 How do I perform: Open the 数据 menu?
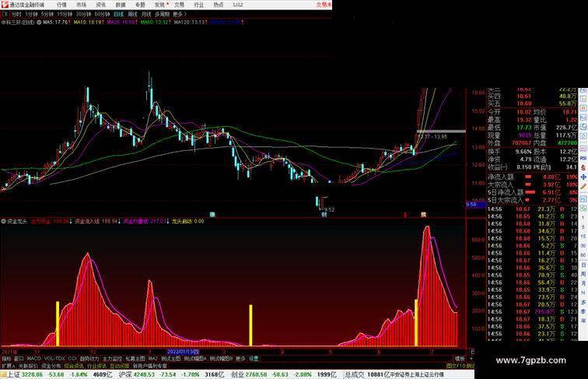(121, 5)
